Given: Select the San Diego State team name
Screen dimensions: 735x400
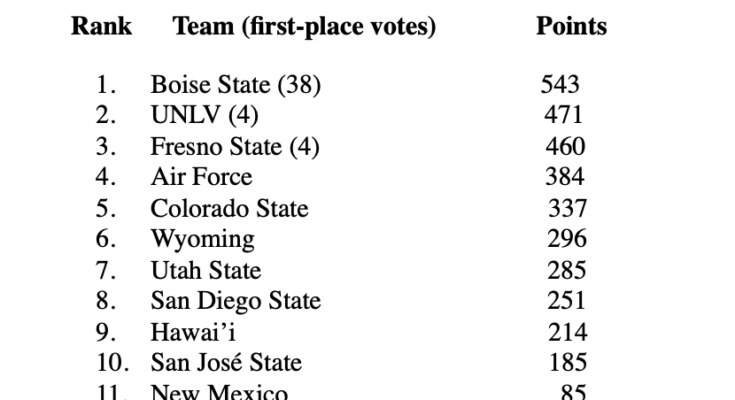Looking at the screenshot, I should [x=235, y=301].
